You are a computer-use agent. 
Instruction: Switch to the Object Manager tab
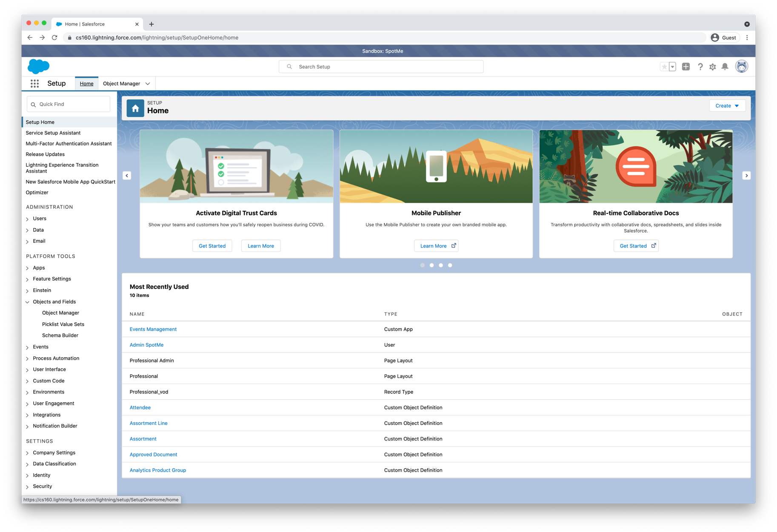click(121, 83)
